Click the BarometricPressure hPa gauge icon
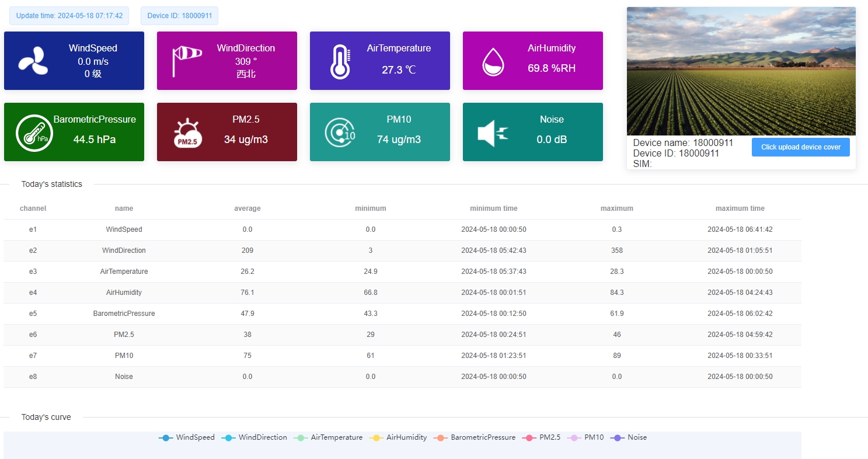This screenshot has height=459, width=868. pos(34,133)
